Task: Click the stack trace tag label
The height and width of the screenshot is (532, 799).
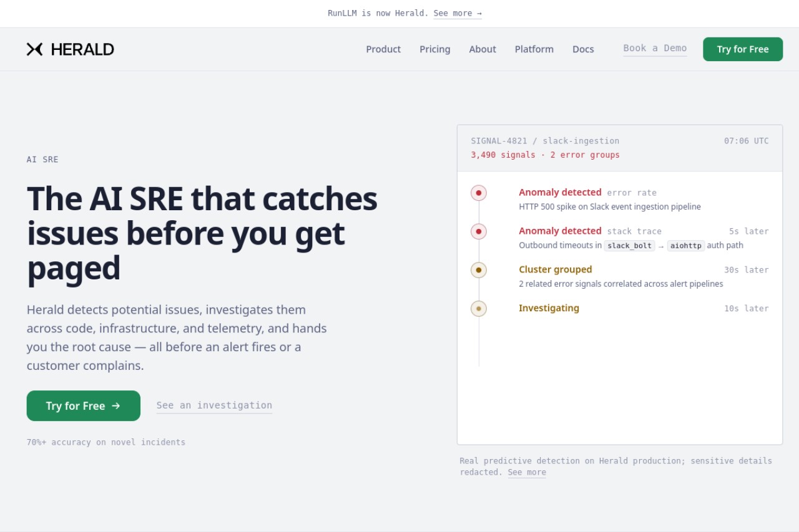Action: point(634,231)
